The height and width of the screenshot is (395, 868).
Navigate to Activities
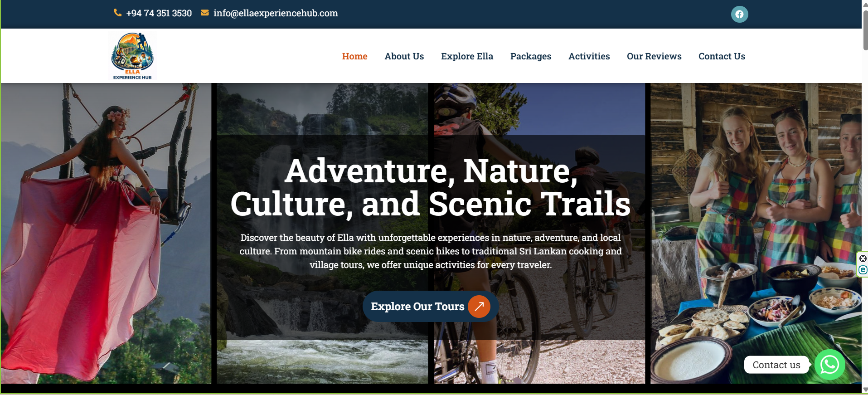click(x=589, y=56)
